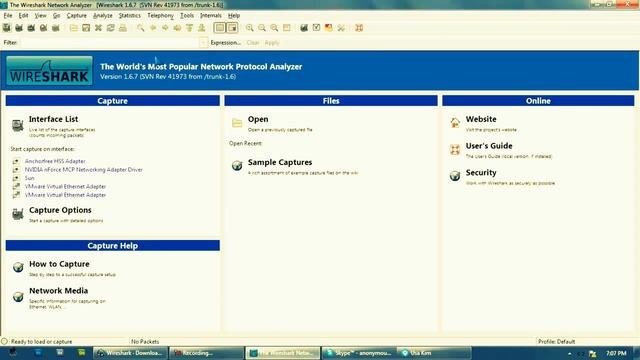The image size is (640, 360).
Task: Jump to the first packet icon
Action: (189, 28)
